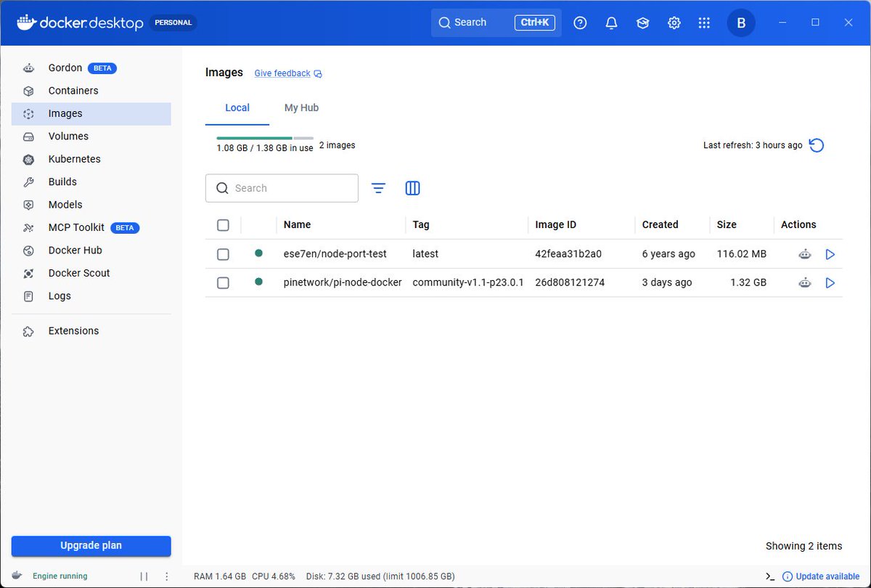Screen dimensions: 871x588
Task: Open Docker Scout in the sidebar
Action: click(91, 273)
